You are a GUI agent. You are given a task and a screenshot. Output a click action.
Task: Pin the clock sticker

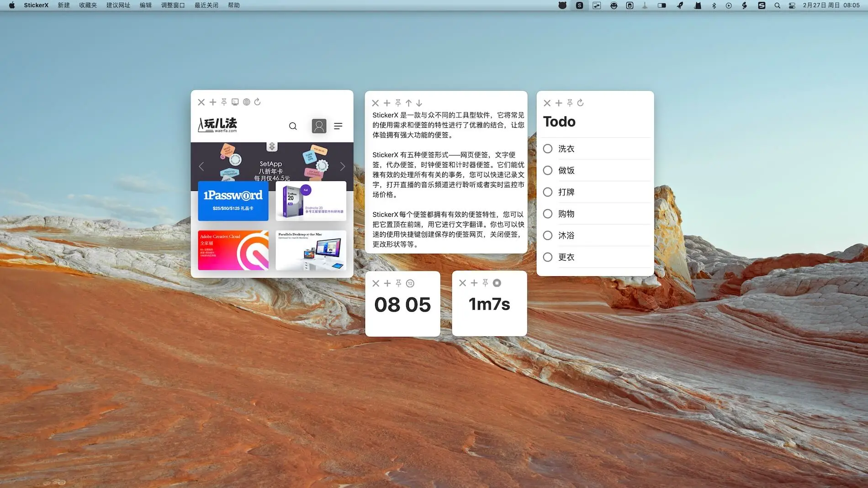(398, 283)
